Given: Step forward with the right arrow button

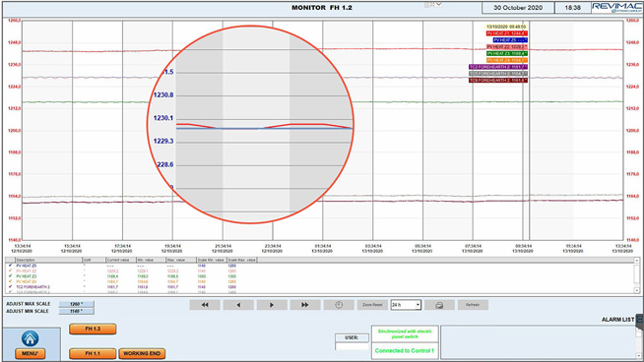Looking at the screenshot, I should [x=272, y=305].
